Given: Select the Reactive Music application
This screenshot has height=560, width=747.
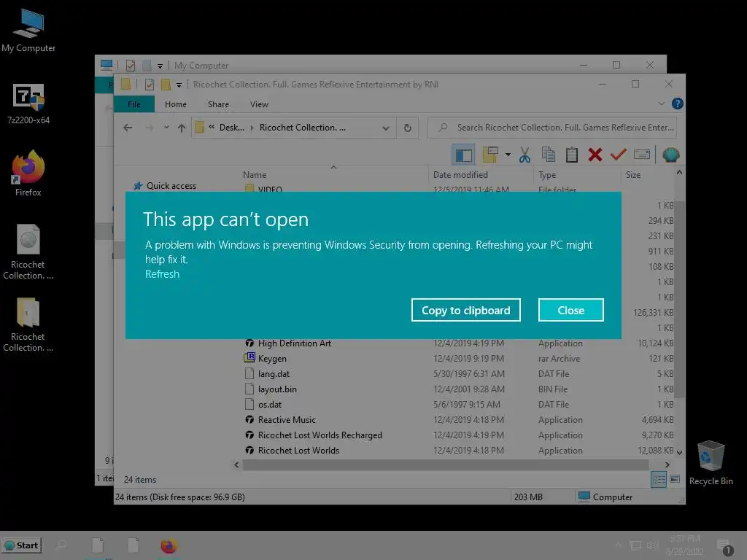Looking at the screenshot, I should [x=286, y=420].
